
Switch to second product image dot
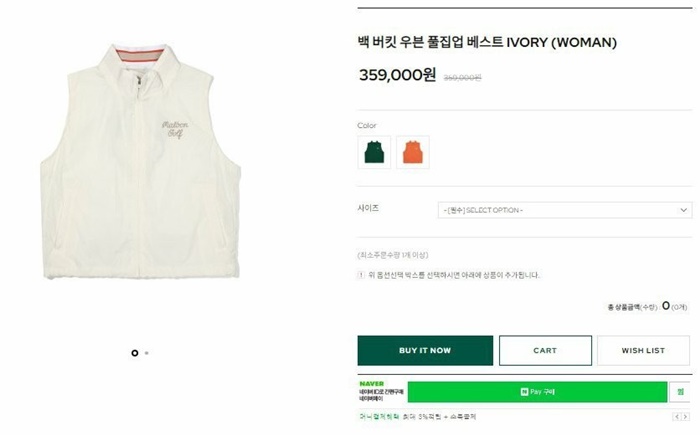click(x=146, y=353)
